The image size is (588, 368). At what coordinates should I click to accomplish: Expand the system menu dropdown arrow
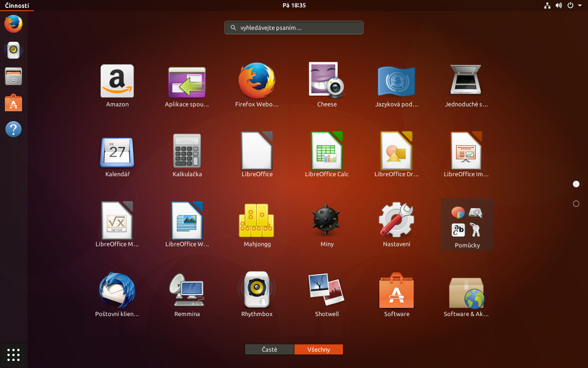[579, 5]
